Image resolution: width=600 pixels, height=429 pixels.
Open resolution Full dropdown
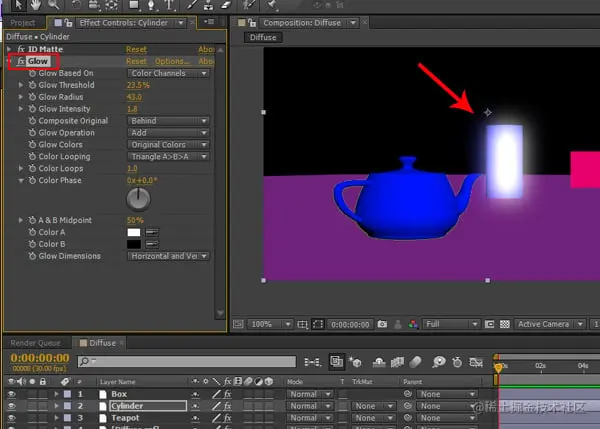(451, 324)
